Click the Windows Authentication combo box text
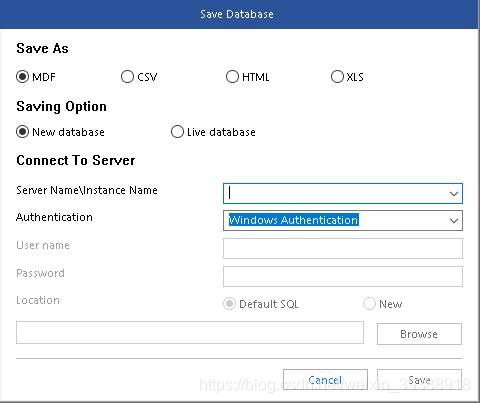 [294, 220]
